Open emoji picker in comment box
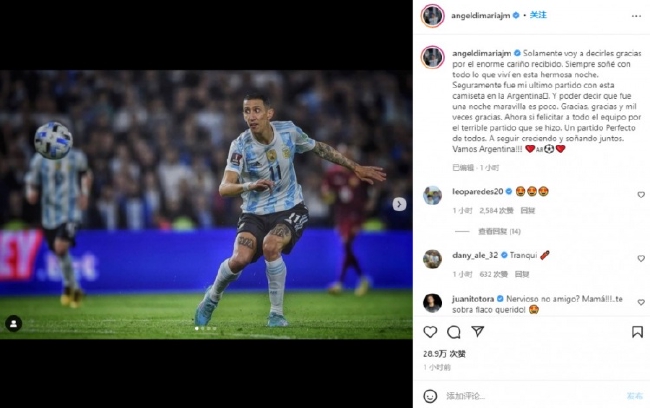Viewport: 650px width, 408px height. click(x=430, y=396)
